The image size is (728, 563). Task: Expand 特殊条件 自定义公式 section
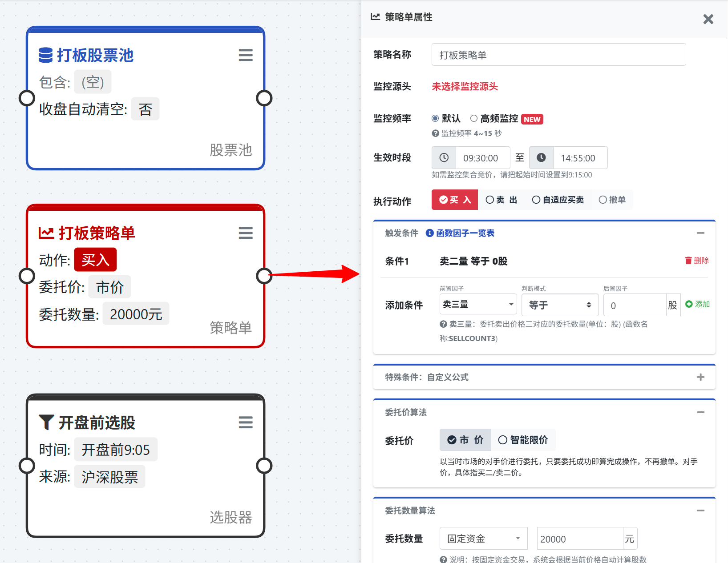[700, 377]
